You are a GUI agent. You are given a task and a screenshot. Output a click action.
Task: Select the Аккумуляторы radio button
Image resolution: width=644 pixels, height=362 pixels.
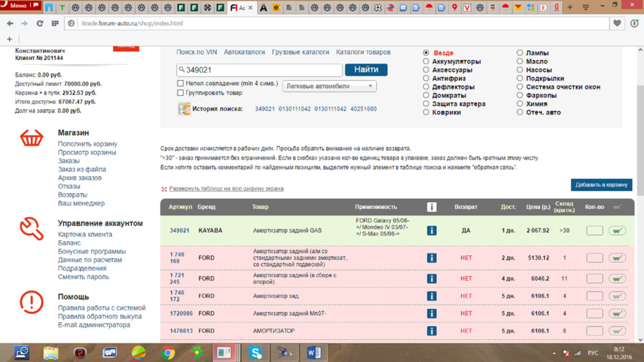pyautogui.click(x=426, y=61)
